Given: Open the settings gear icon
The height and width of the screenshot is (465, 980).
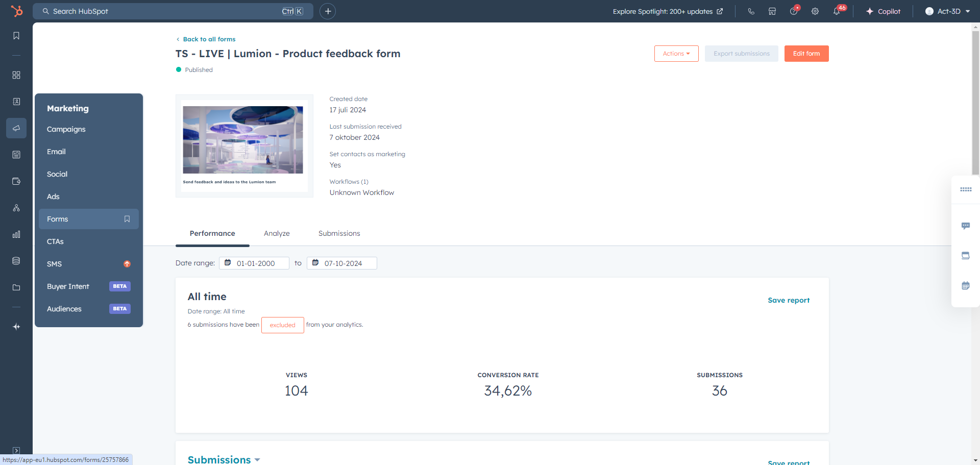Looking at the screenshot, I should point(815,11).
